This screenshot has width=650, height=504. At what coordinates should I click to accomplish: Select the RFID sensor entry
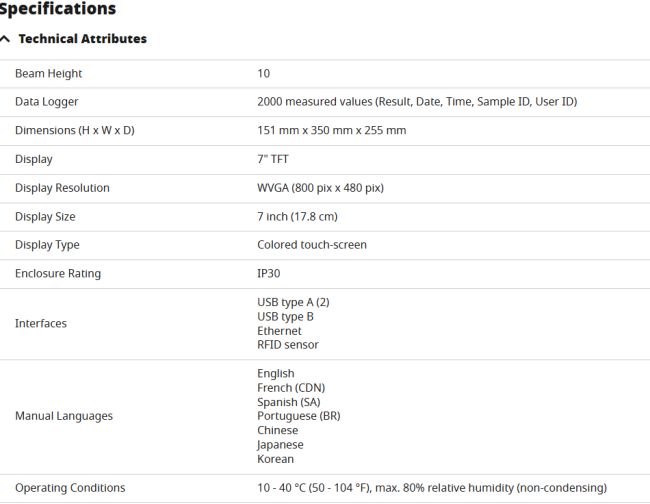[x=288, y=345]
